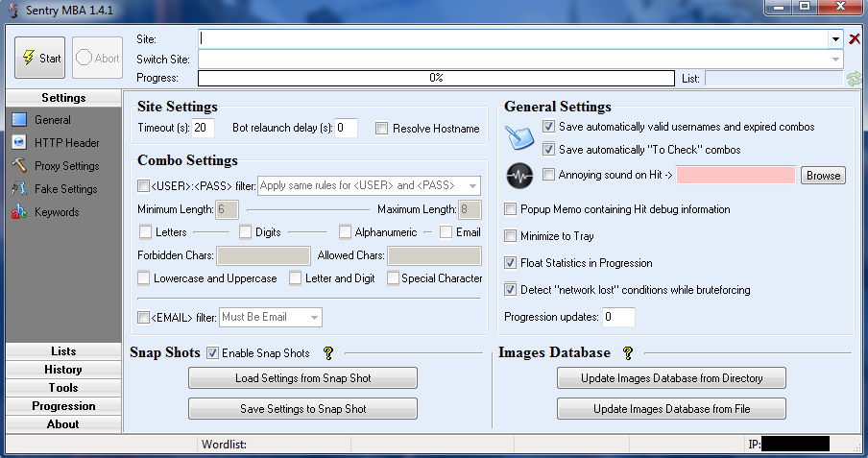Update Images Database from File
This screenshot has width=868, height=458.
671,409
